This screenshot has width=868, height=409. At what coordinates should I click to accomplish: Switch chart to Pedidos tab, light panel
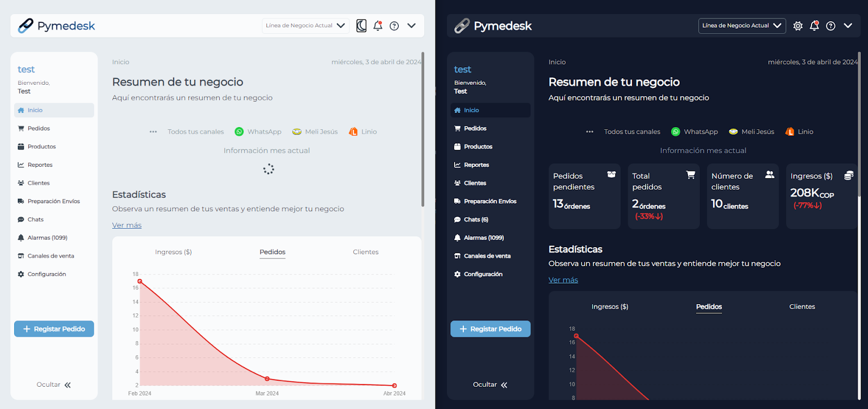[272, 252]
